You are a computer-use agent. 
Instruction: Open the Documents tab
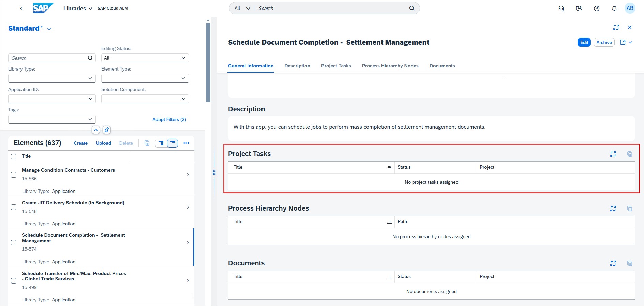[x=442, y=66]
